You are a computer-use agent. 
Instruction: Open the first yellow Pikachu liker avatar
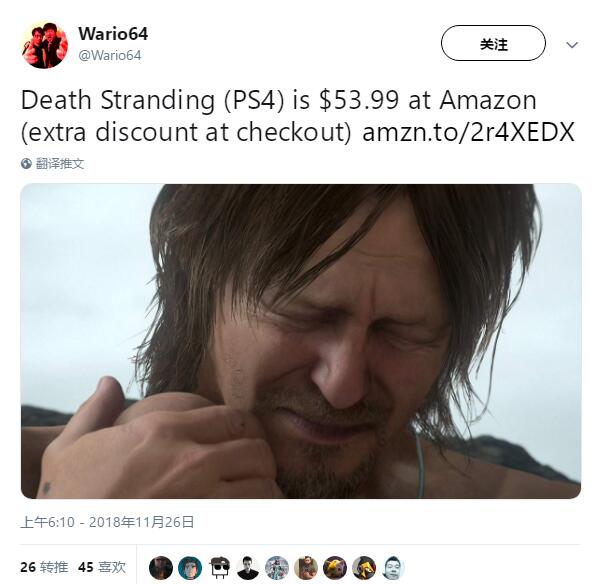(x=335, y=568)
